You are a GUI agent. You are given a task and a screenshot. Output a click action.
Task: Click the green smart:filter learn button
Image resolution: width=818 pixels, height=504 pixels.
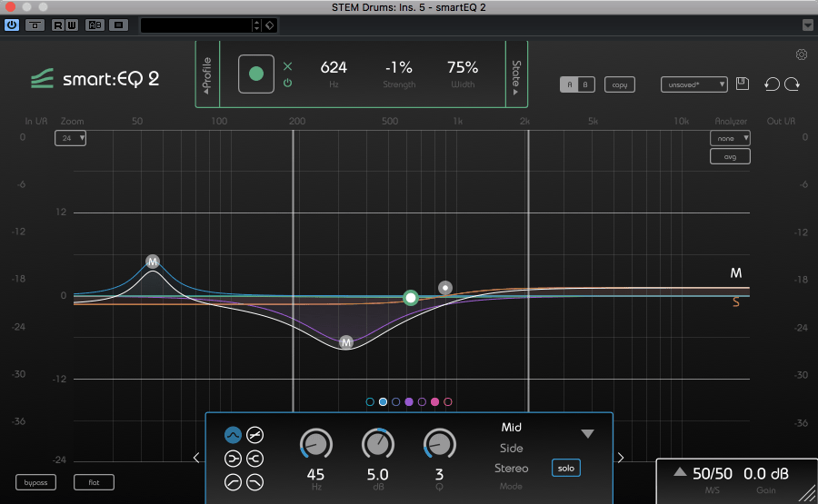coord(256,74)
